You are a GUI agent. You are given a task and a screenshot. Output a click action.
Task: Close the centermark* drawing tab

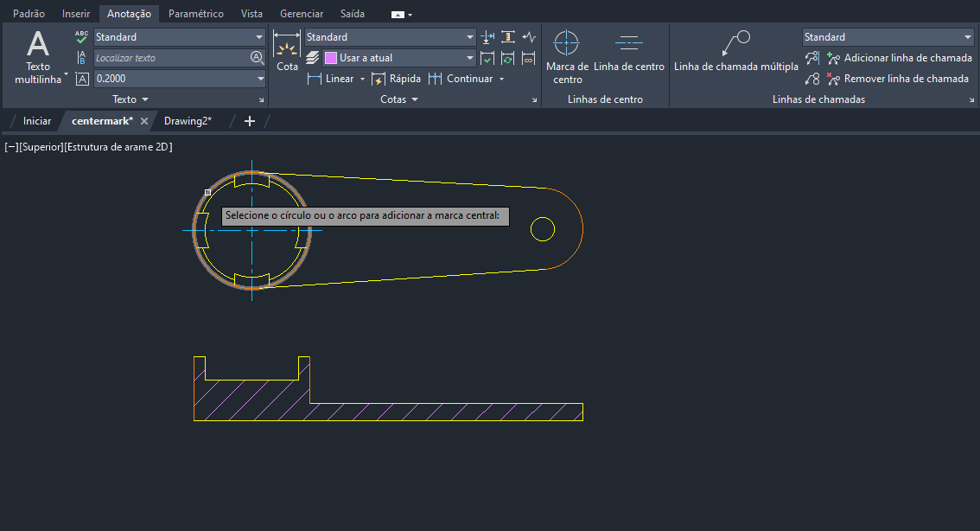[144, 121]
